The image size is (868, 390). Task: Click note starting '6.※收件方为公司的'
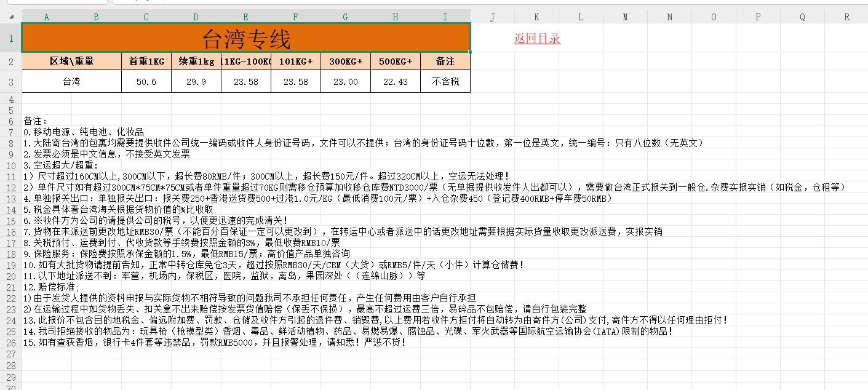[x=156, y=220]
